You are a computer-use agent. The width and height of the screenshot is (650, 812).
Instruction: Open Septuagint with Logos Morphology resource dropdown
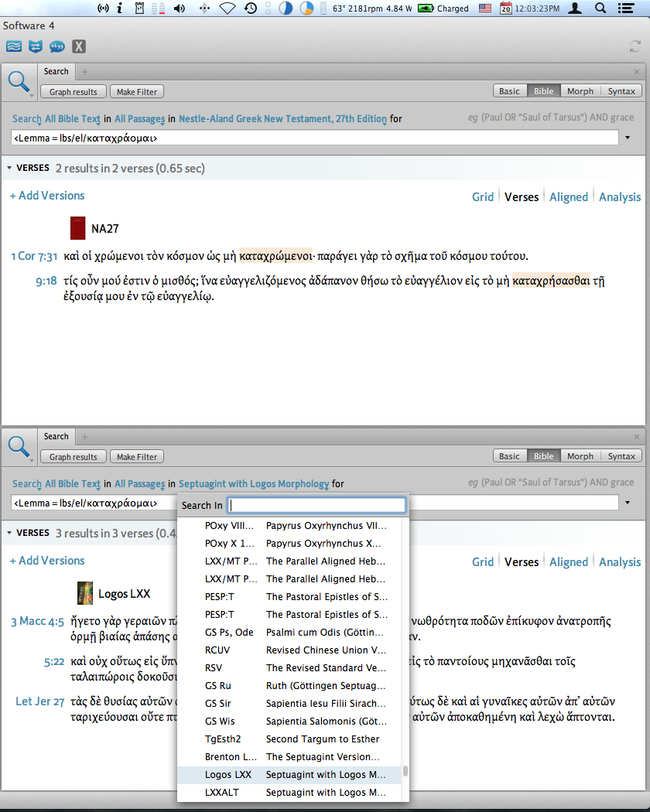[x=254, y=483]
